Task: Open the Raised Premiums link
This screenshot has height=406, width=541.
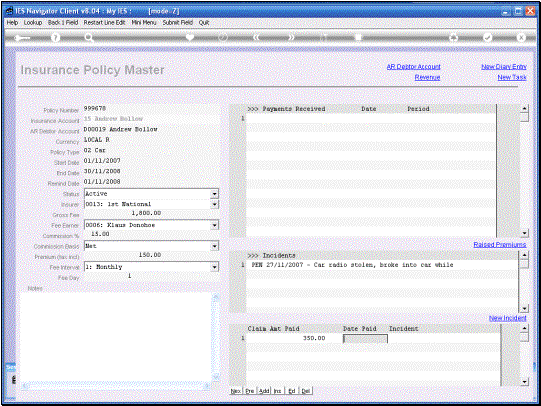Action: 500,245
